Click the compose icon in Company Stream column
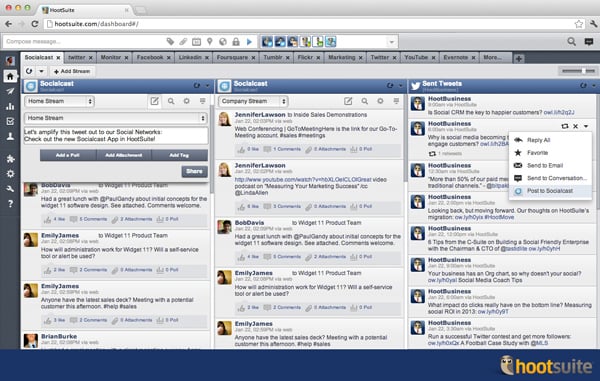Viewport: 600px width, 381px height. click(348, 101)
